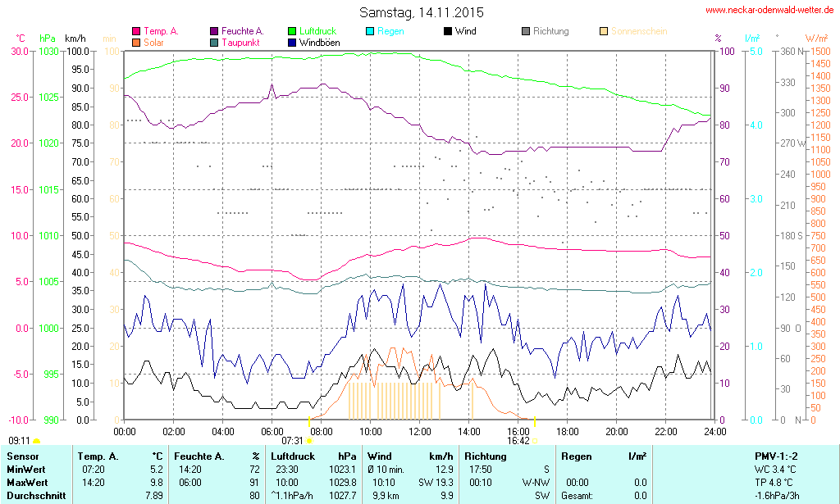
Task: Click the 12:00 time axis label
Action: coord(419,431)
